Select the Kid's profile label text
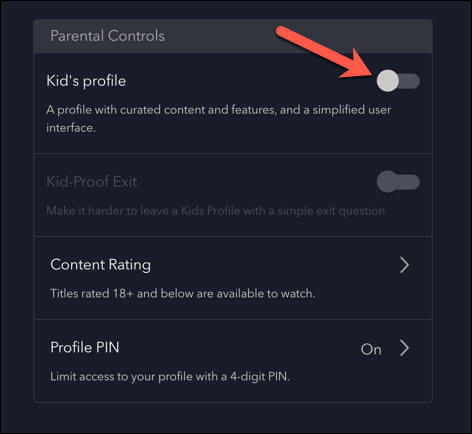 click(86, 81)
